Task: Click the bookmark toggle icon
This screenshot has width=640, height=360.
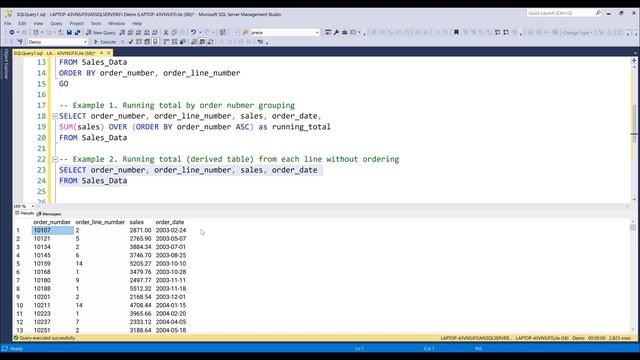Action: point(456,32)
